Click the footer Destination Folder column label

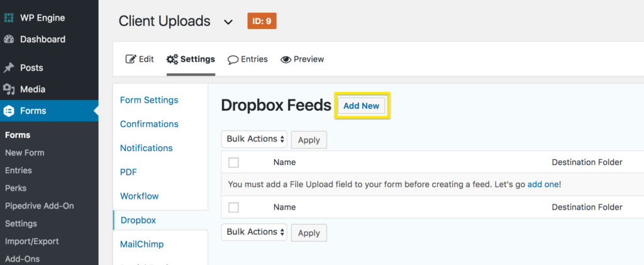click(x=587, y=207)
